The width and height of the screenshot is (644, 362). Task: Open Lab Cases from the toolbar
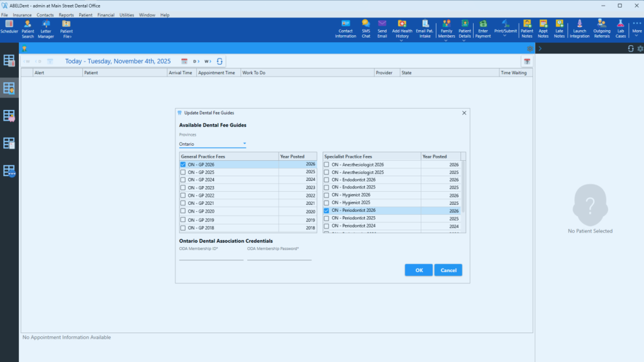pos(620,29)
